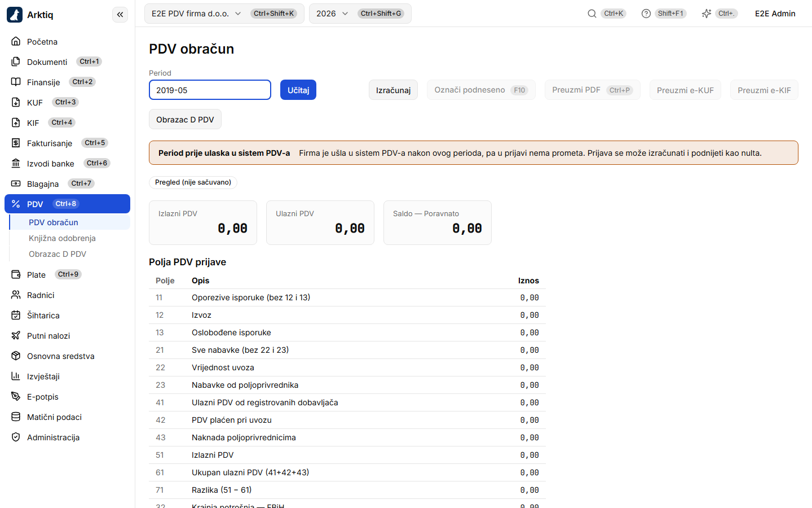Click the Početna home icon

coord(16,41)
